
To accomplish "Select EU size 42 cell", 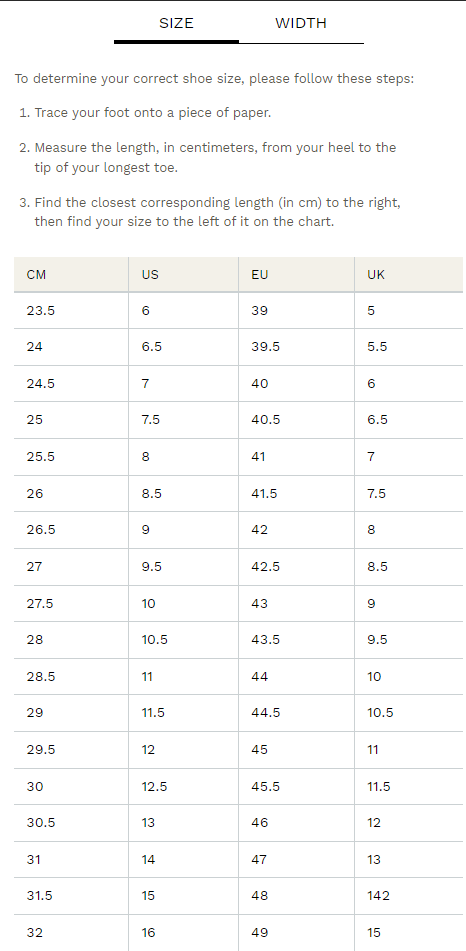I will click(296, 530).
